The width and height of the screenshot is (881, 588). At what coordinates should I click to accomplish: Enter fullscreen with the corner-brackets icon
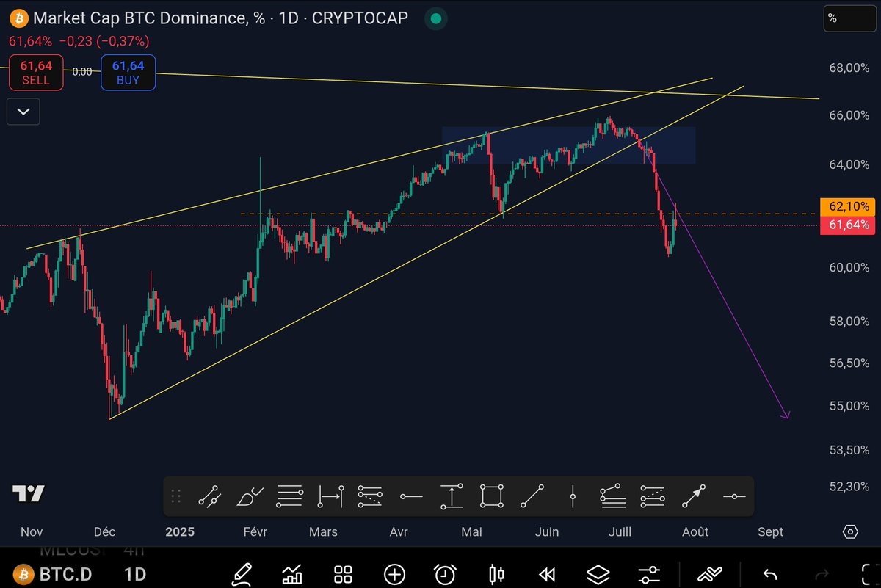[868, 574]
